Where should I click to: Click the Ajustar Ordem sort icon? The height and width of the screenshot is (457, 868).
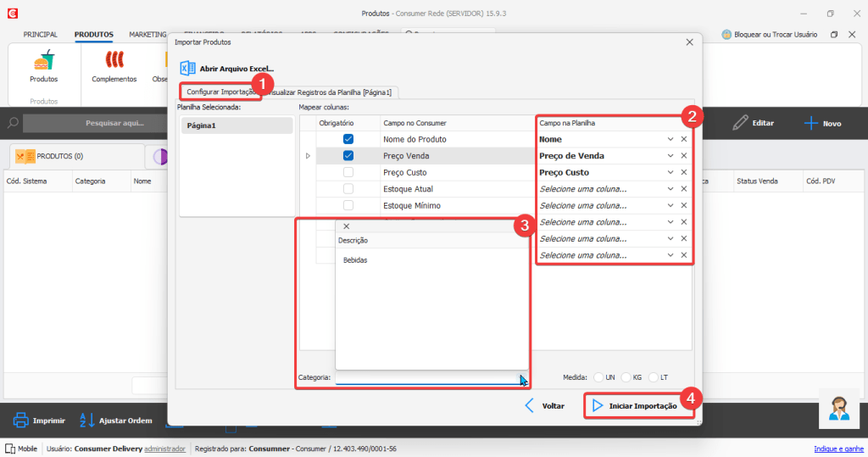coord(87,420)
